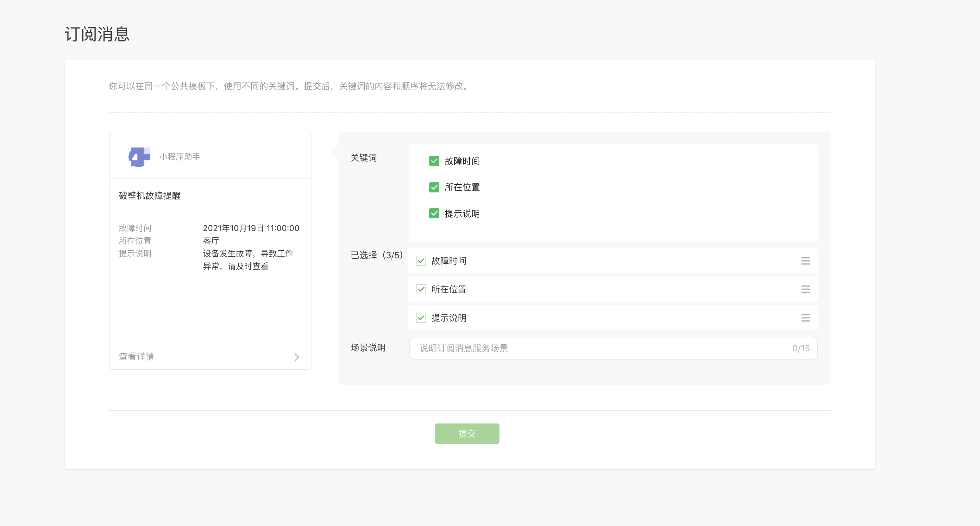
Task: Click drag handle icon for 提示说明 row
Action: pyautogui.click(x=805, y=318)
